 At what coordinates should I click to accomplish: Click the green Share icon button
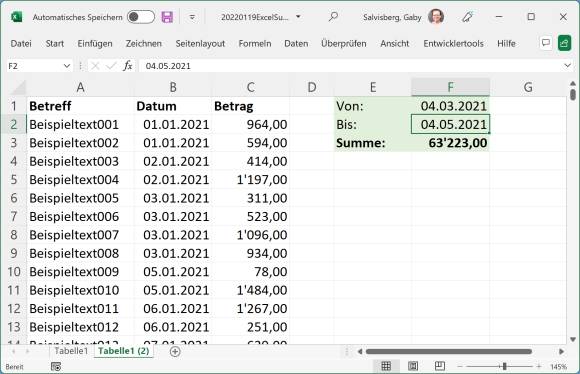point(564,43)
